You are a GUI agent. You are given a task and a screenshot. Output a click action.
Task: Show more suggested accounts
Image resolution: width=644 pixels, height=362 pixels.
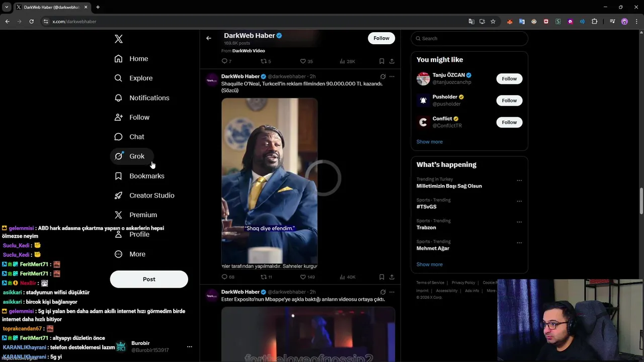coord(429,142)
